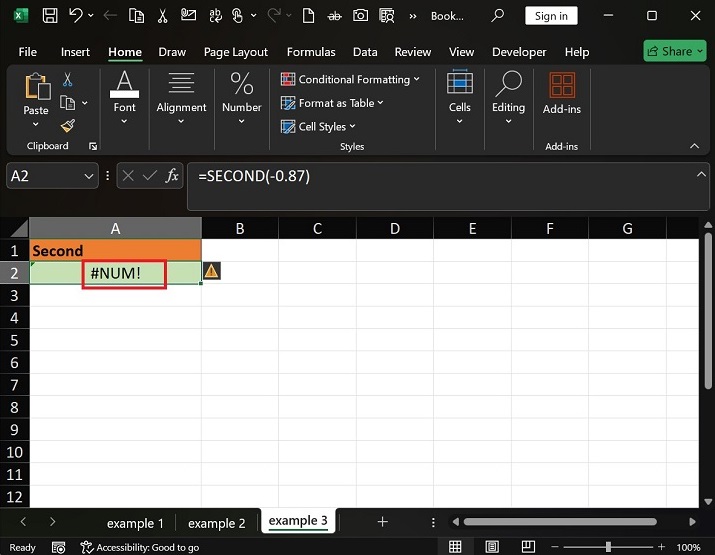Click the Copy icon in Clipboard group
Image resolution: width=715 pixels, height=555 pixels.
tap(67, 103)
